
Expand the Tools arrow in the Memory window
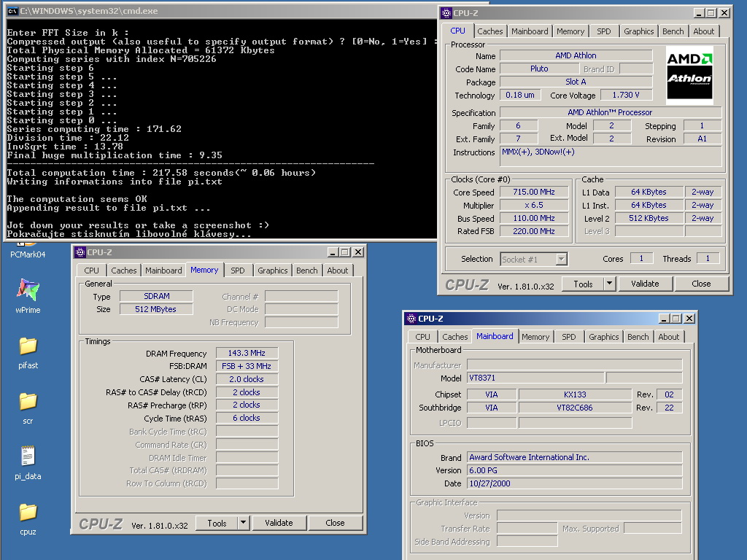243,523
